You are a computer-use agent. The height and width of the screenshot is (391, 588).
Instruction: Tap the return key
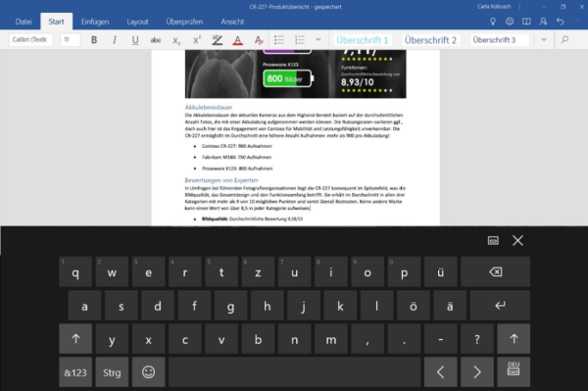pos(500,305)
